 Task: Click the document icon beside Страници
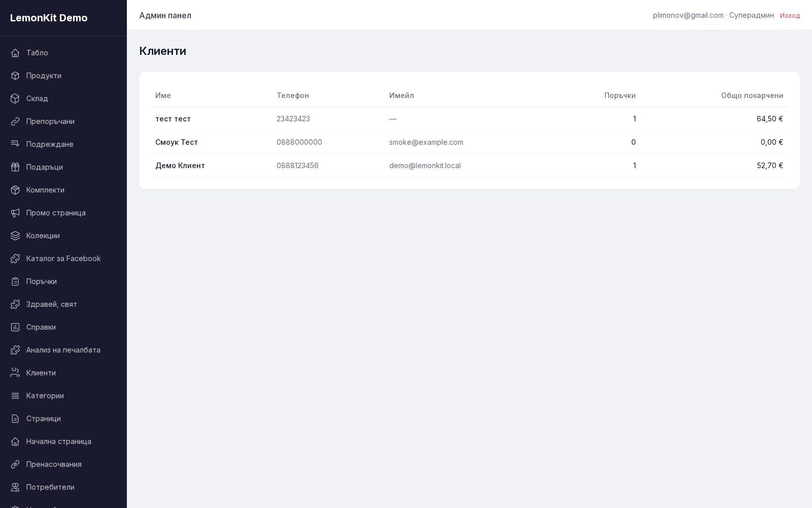[15, 419]
